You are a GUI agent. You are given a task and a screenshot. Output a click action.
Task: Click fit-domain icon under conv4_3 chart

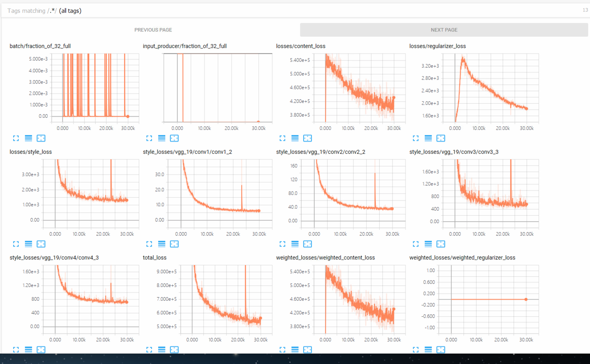tap(41, 350)
